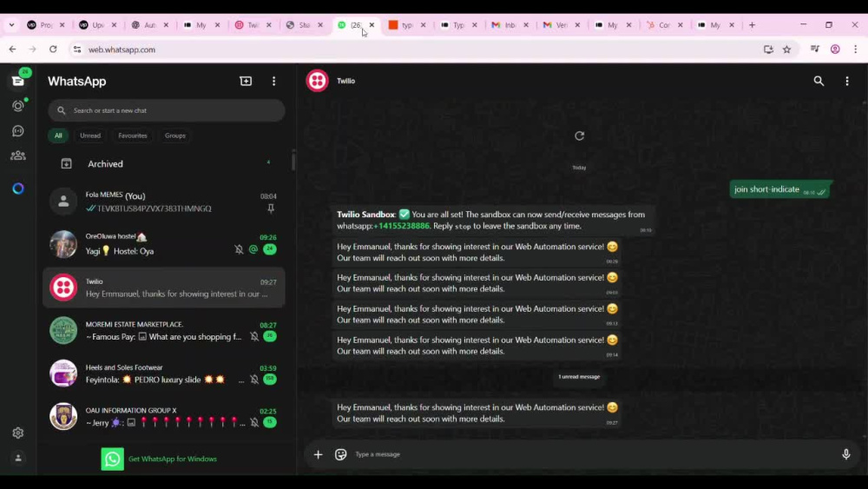Click the install app icon in address bar

click(x=768, y=50)
